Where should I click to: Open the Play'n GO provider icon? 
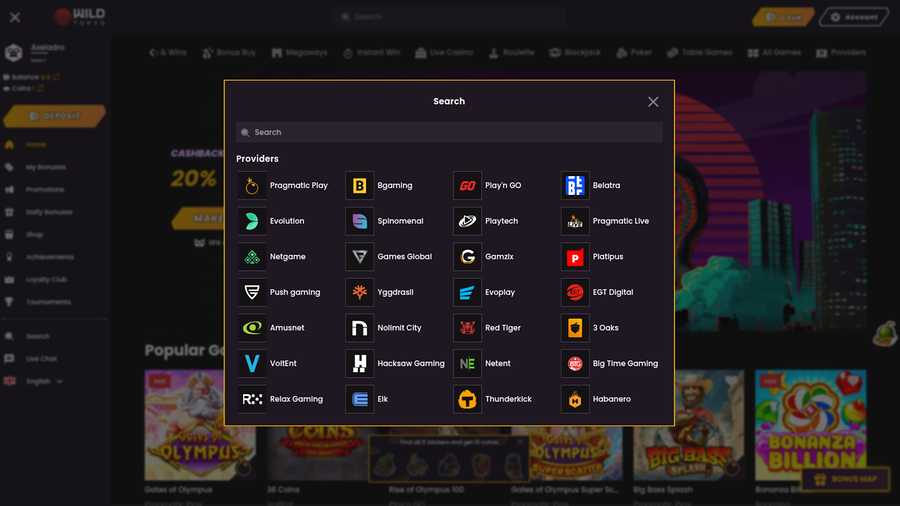tap(467, 185)
